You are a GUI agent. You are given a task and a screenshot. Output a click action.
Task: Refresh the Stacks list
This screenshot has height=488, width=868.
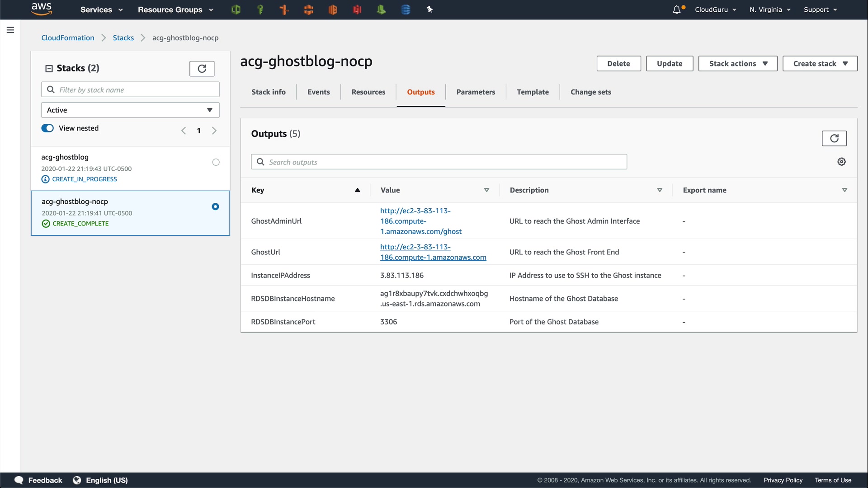pyautogui.click(x=202, y=69)
